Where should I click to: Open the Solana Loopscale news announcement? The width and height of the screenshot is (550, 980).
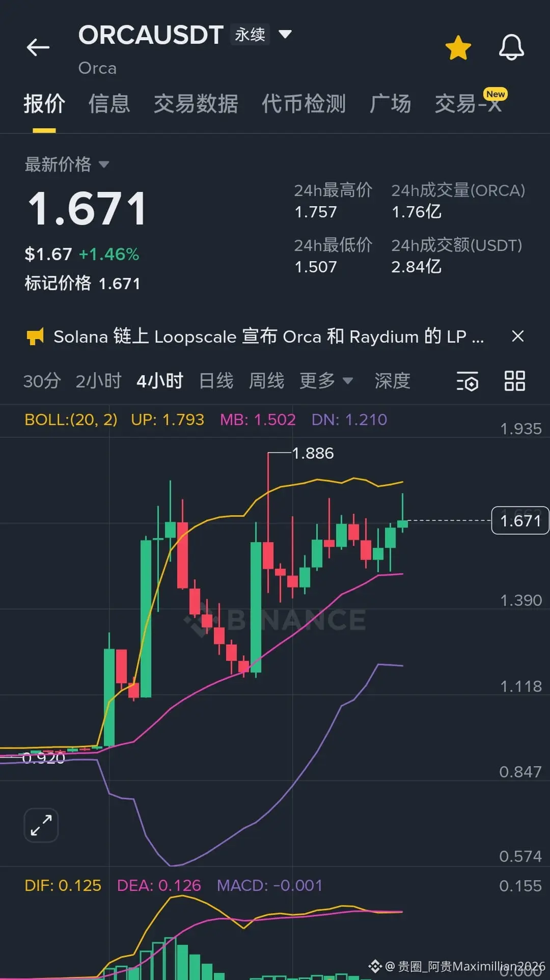[268, 337]
